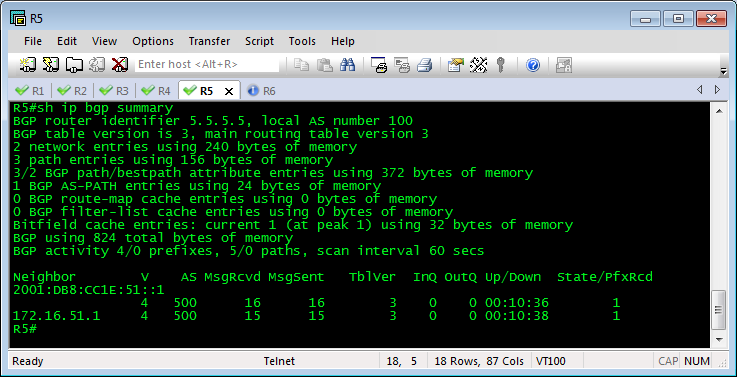Click the Connect toolbar icon
Viewport: 737px width, 377px height.
[28, 64]
